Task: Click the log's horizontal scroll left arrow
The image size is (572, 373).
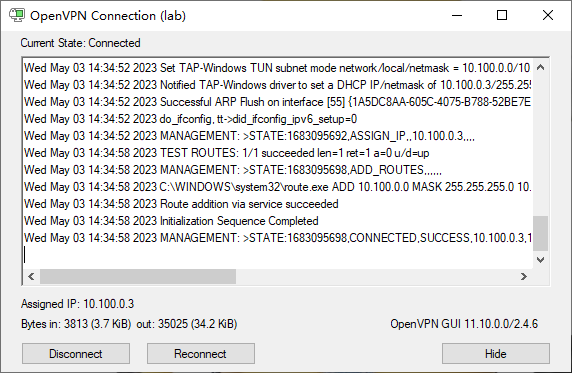Action: tap(31, 277)
